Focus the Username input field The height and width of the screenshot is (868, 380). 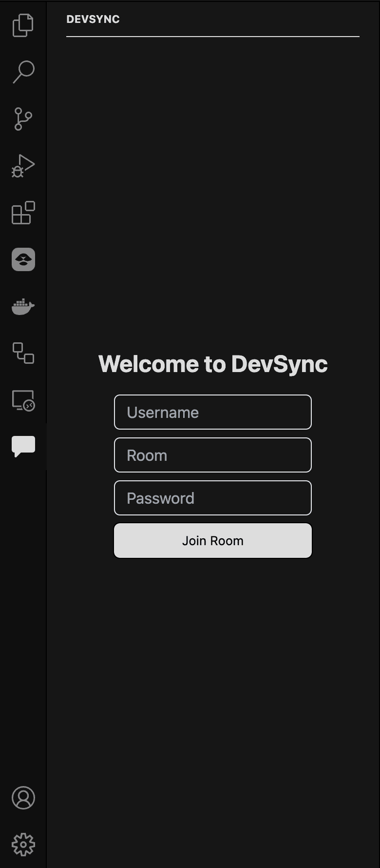(213, 412)
